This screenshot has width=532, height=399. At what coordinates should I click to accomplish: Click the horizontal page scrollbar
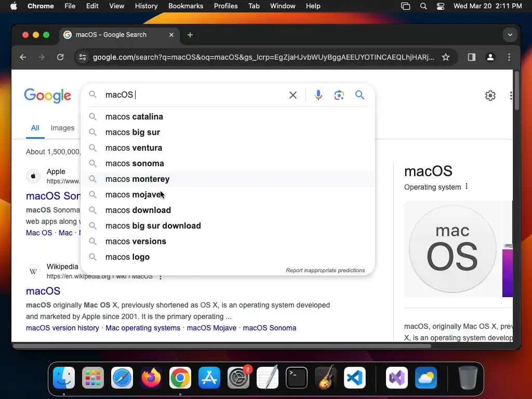[222, 346]
